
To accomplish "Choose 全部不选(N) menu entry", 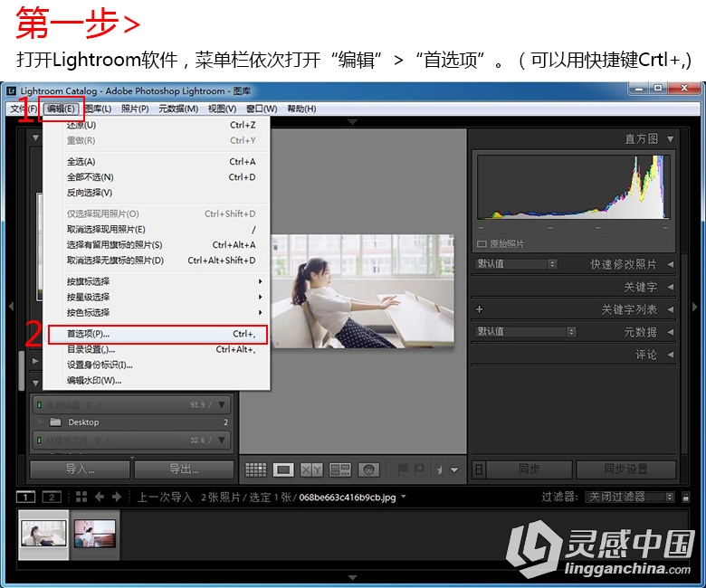I will click(x=157, y=177).
